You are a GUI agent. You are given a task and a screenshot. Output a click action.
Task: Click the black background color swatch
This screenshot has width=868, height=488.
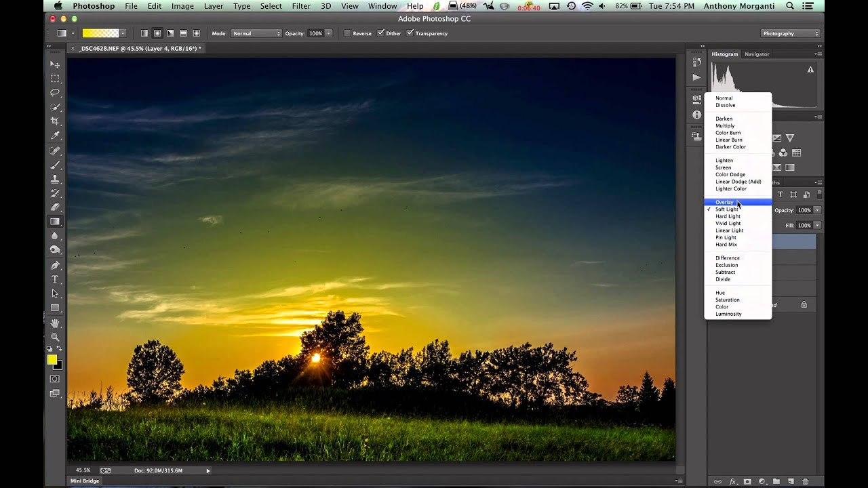click(59, 366)
